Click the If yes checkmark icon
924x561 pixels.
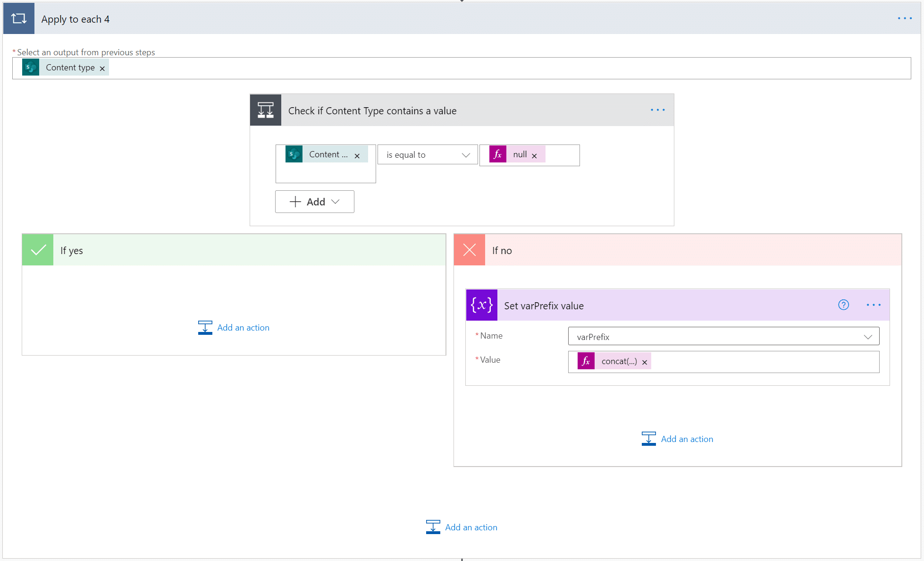click(38, 250)
